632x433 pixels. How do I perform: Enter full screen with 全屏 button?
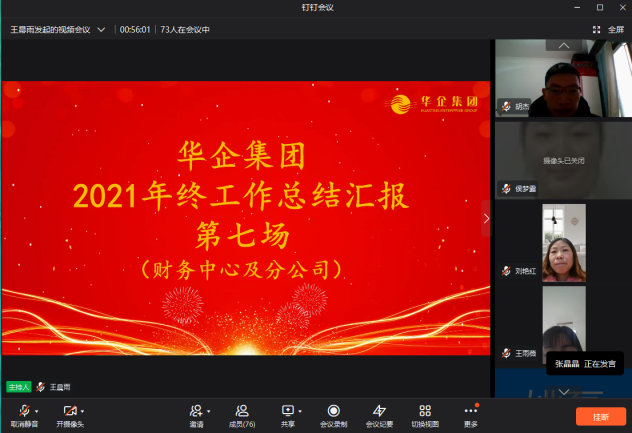(609, 30)
